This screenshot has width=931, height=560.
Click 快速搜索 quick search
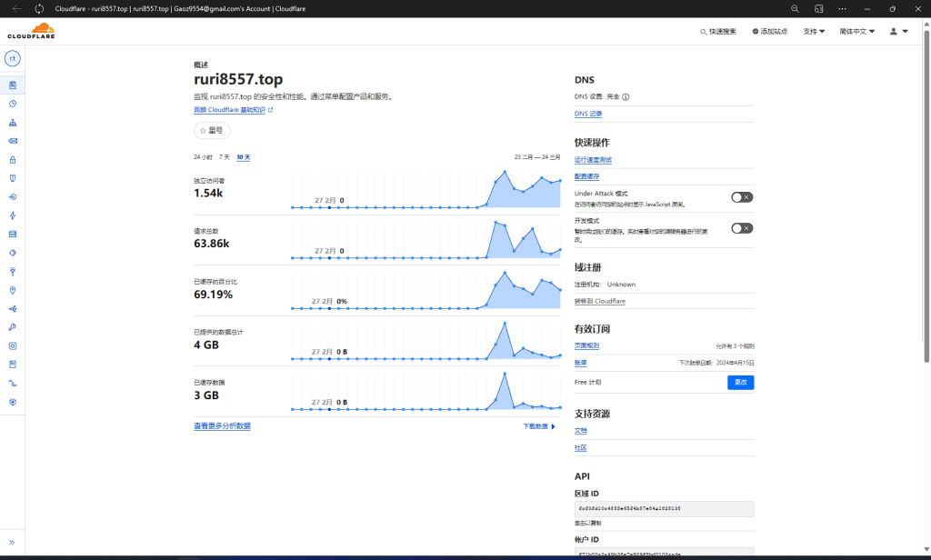[718, 32]
